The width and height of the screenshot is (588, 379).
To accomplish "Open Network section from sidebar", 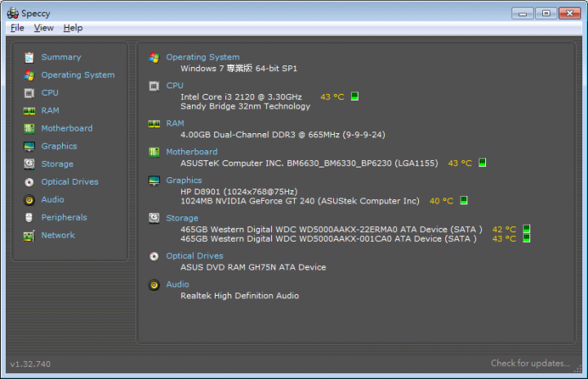I will (58, 235).
